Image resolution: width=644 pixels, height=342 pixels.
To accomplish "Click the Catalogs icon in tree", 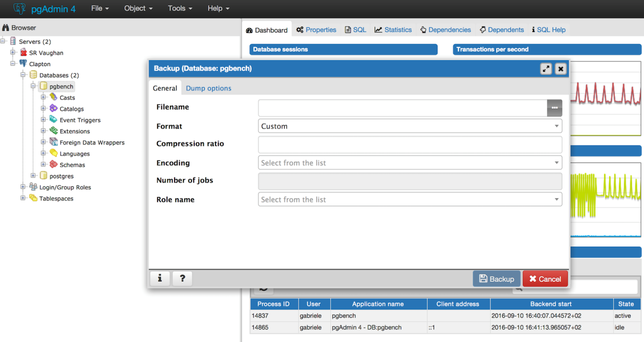I will pyautogui.click(x=53, y=109).
